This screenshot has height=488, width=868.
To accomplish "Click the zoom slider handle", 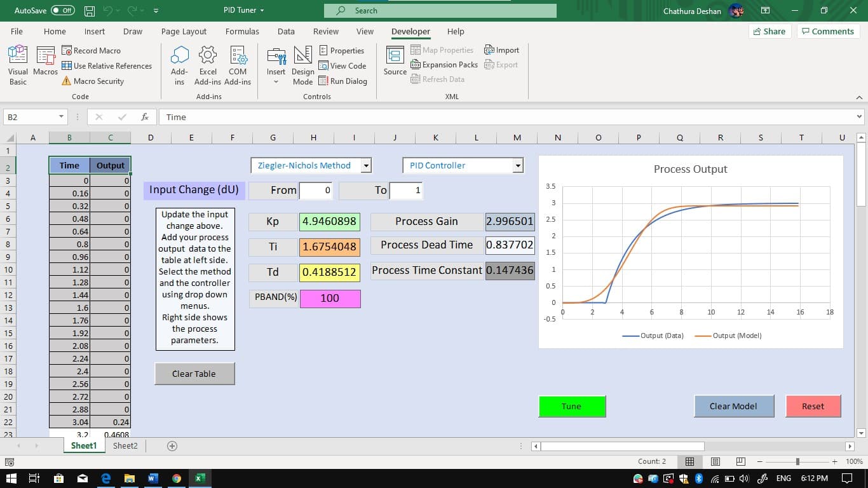I will coord(797,461).
